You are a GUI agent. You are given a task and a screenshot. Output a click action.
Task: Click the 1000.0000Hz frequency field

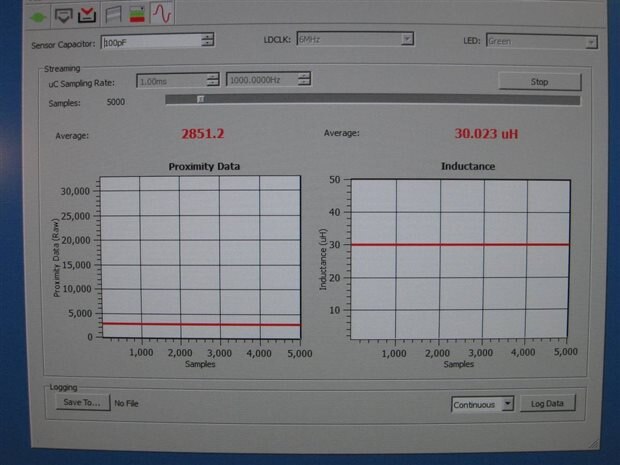click(262, 80)
